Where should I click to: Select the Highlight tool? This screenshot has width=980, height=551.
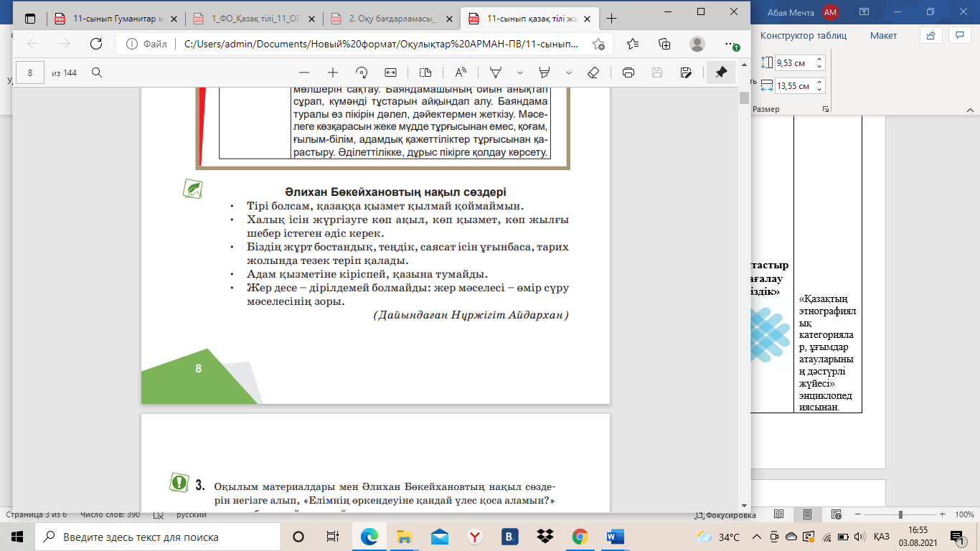coord(545,72)
